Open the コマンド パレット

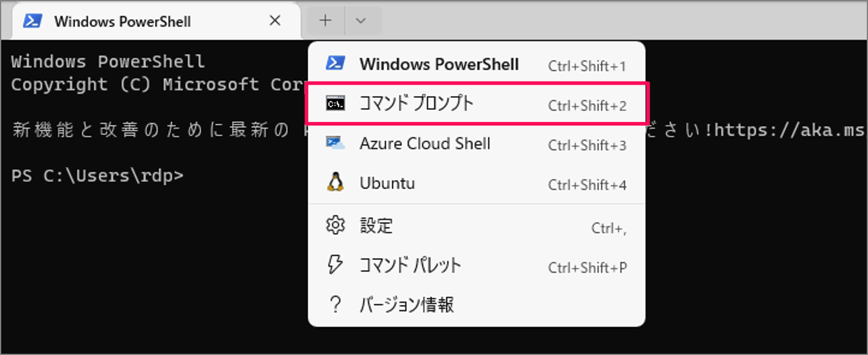411,265
